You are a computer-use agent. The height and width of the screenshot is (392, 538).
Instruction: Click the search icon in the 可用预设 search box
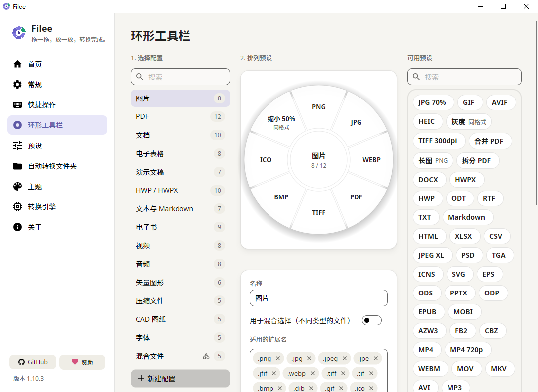click(416, 77)
